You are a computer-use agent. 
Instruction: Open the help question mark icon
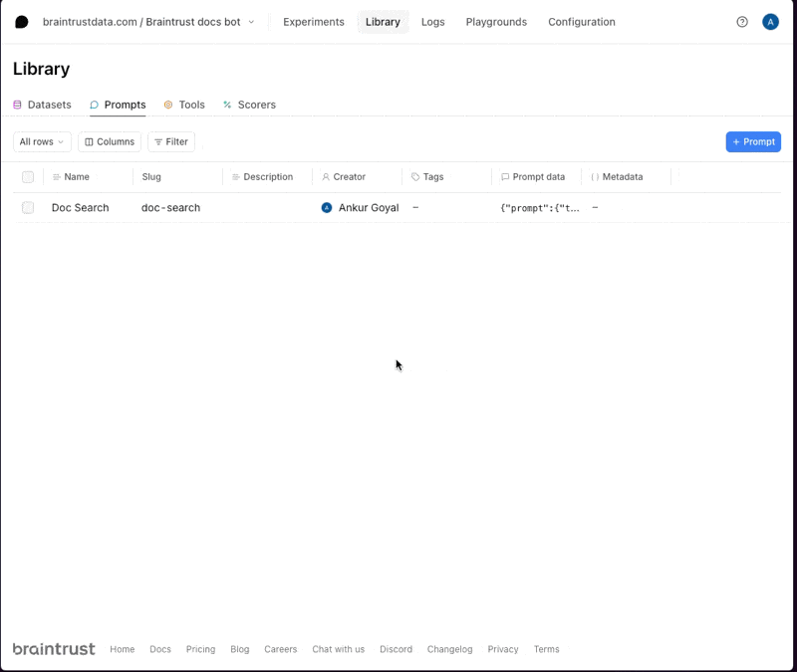[x=742, y=22]
